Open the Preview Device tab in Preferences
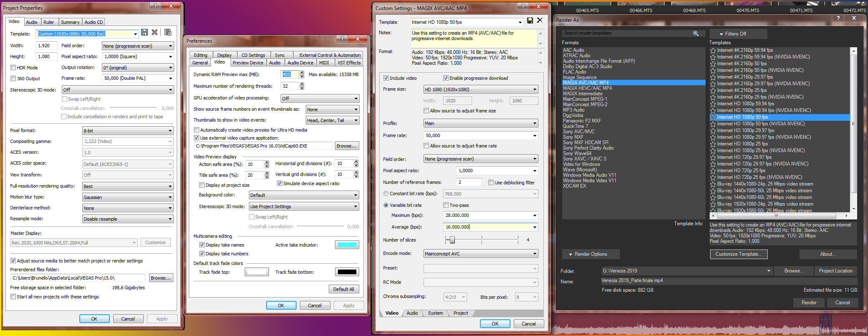This screenshot has width=868, height=336. [248, 63]
